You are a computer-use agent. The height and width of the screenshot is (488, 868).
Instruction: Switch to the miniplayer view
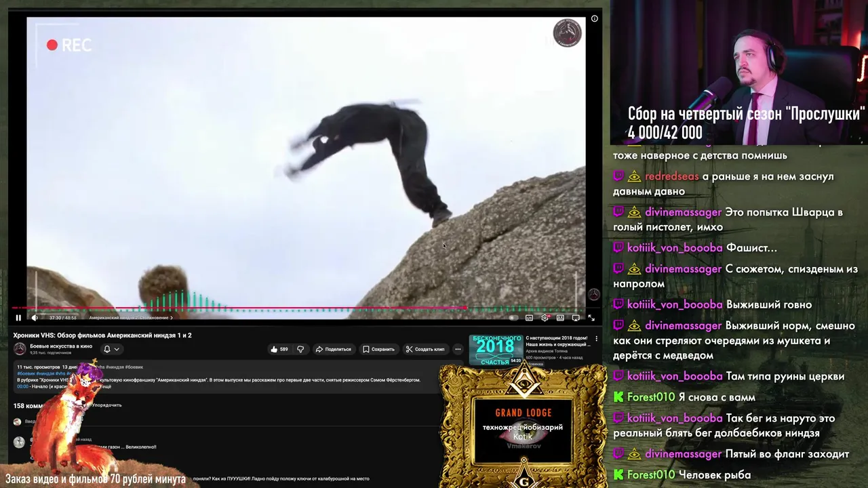[560, 317]
